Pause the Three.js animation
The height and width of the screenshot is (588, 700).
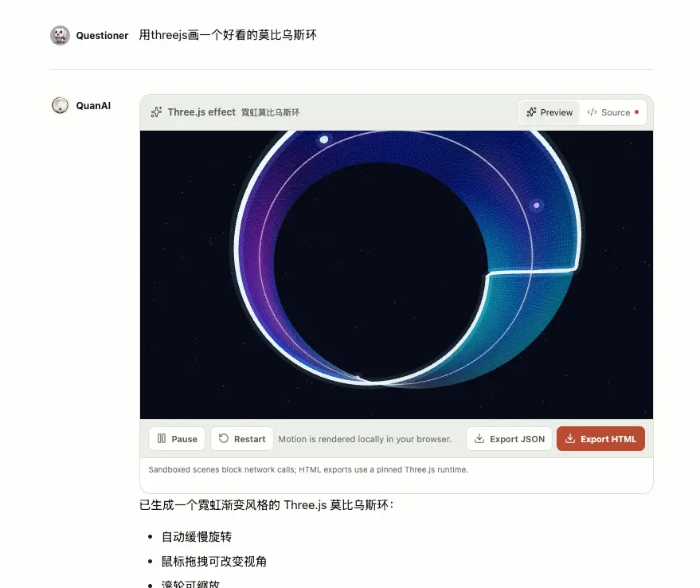click(177, 438)
